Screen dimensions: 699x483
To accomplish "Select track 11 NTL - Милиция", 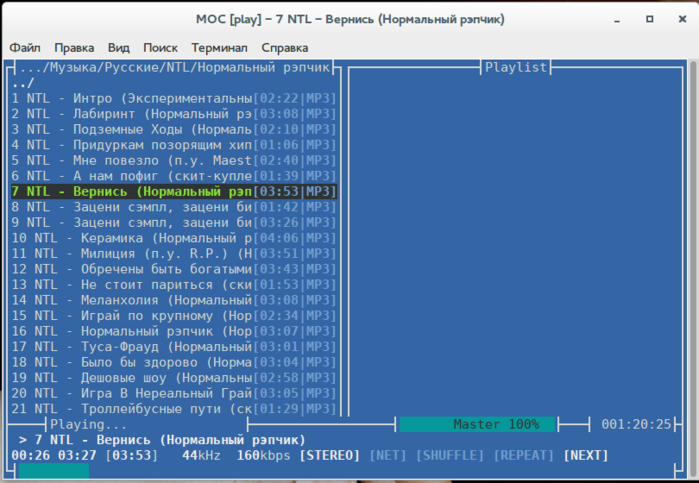I will tap(174, 253).
